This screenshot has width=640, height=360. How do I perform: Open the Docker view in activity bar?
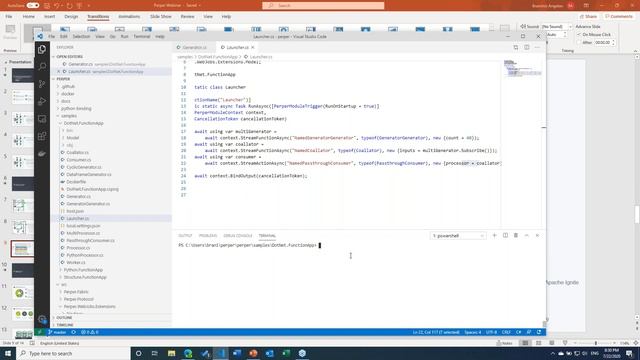coord(42,154)
